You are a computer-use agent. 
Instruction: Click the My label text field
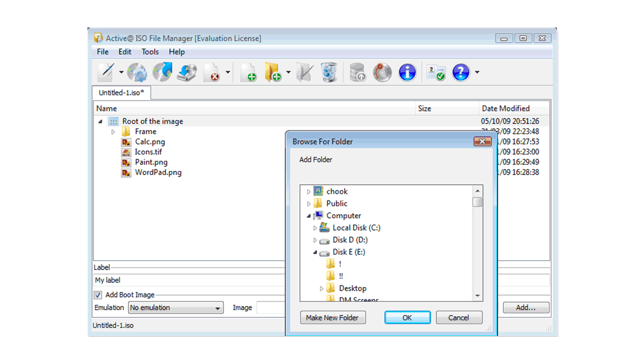point(188,280)
